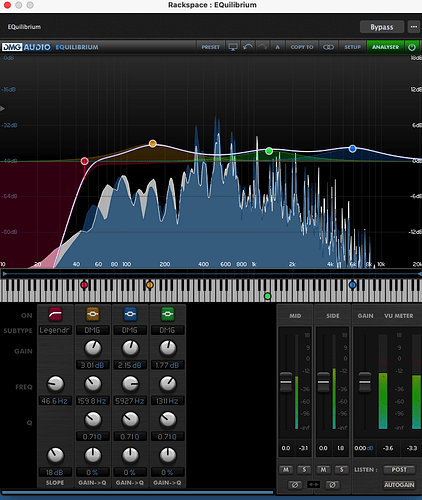Screen dimensions: 422x500
Task: Click the 5927 Hz frequency field
Action: point(130,401)
